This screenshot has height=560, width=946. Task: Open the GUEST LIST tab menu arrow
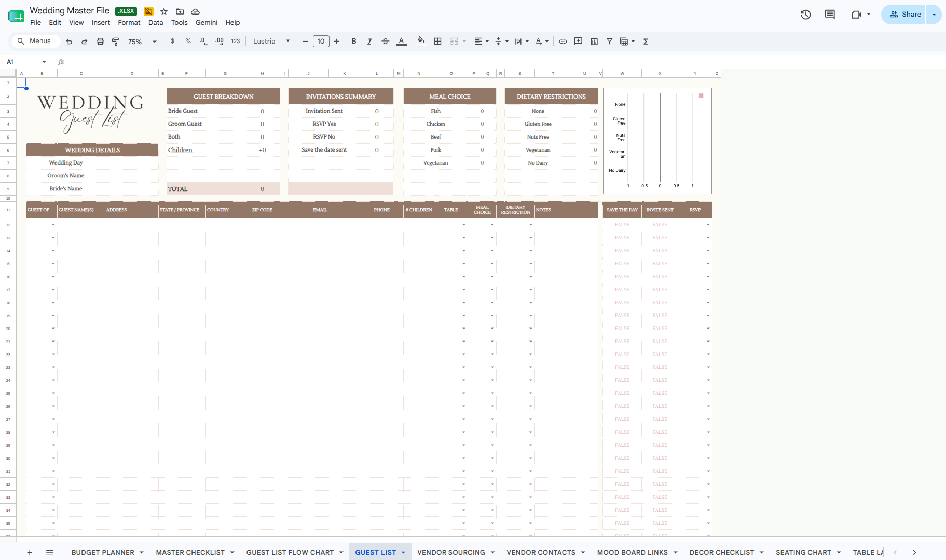coord(403,553)
